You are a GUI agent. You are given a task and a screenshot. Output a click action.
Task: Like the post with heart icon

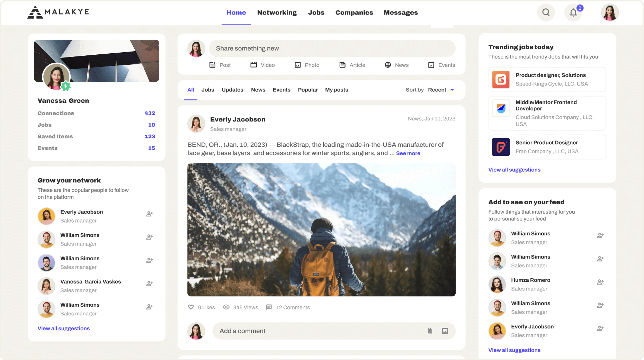click(x=191, y=307)
